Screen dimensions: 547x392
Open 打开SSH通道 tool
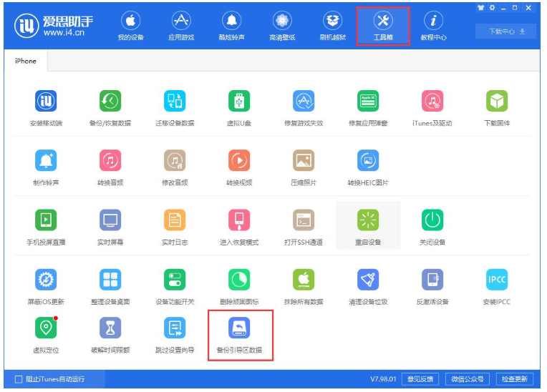[x=304, y=220]
